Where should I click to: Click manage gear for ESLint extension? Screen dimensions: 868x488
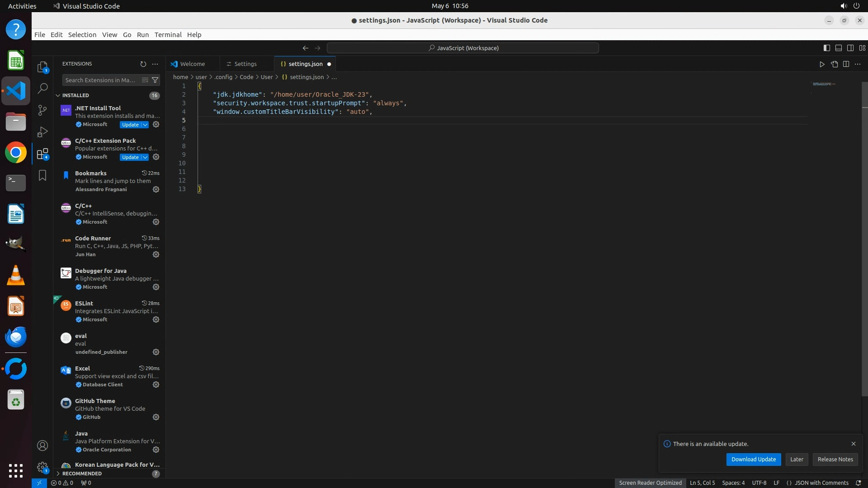click(x=156, y=319)
